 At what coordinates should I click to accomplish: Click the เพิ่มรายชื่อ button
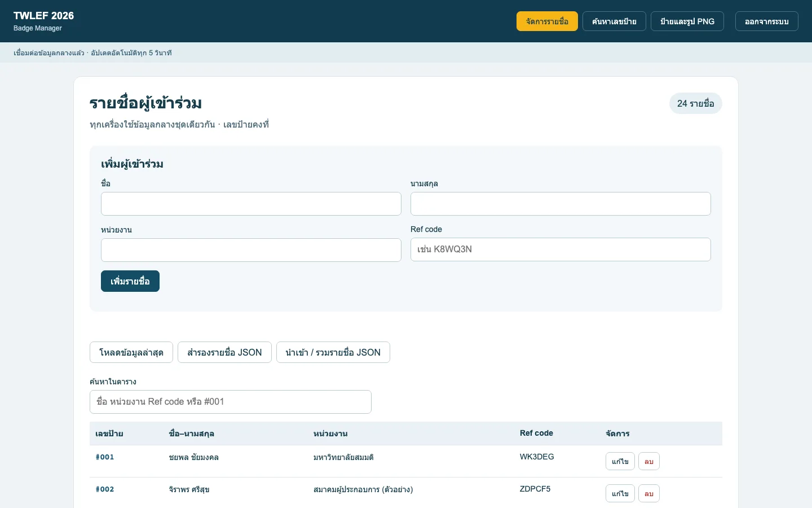(x=130, y=281)
